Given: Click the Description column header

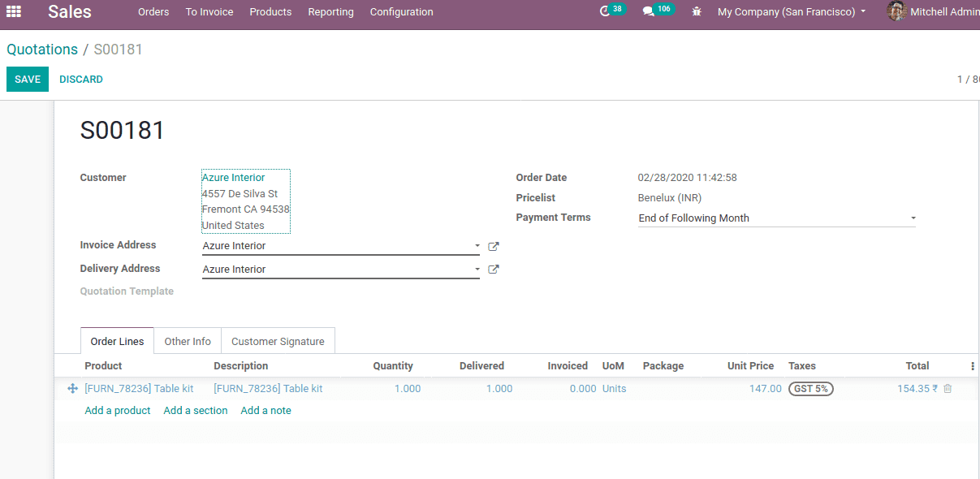Looking at the screenshot, I should pyautogui.click(x=241, y=366).
